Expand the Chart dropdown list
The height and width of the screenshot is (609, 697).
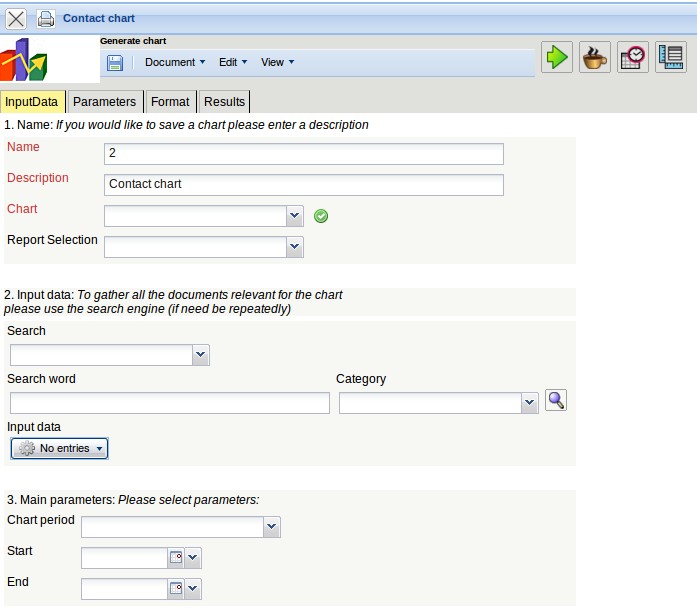[294, 216]
